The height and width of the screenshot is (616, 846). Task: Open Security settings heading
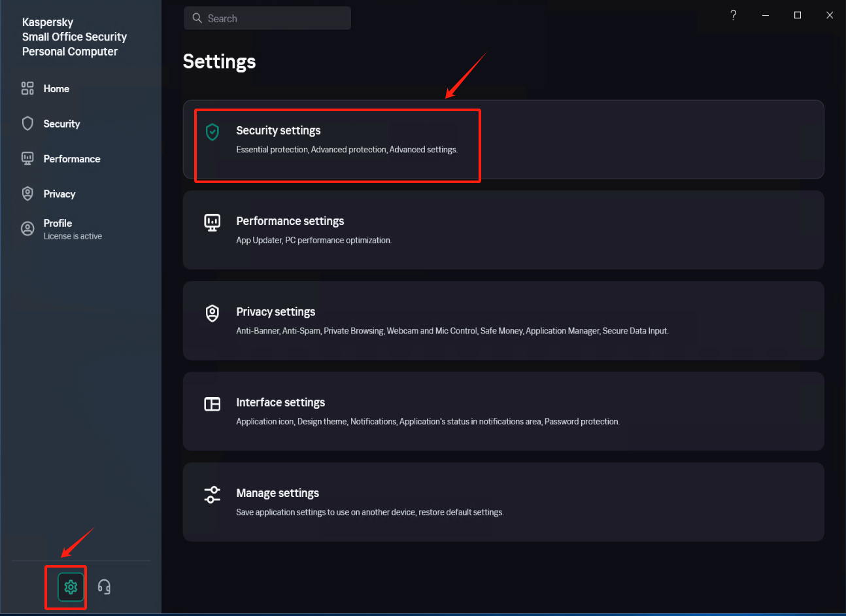[x=279, y=131]
